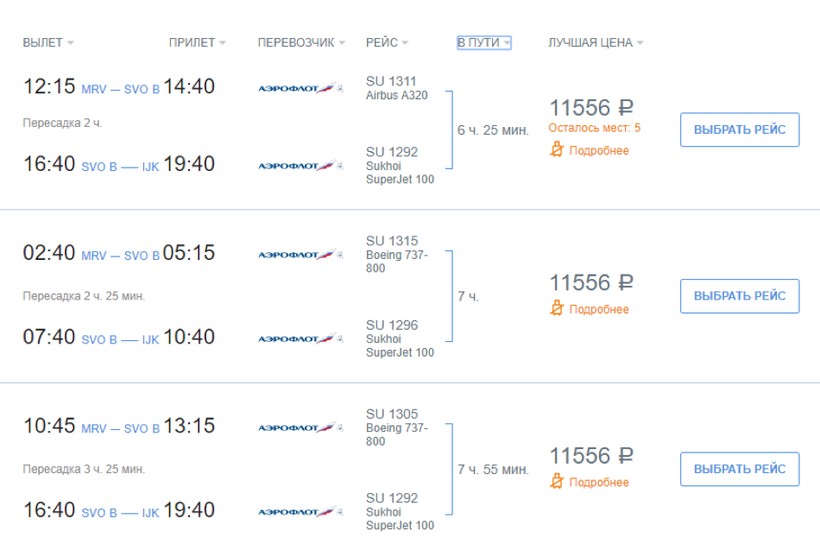
Task: Click Aeroflot logo for flight SU 1305
Action: click(301, 427)
